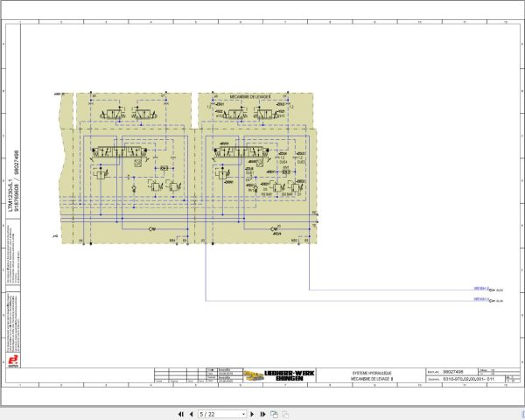Click the upper connector arrow symbol at right
Screen dimensions: 525x420
tap(492, 290)
